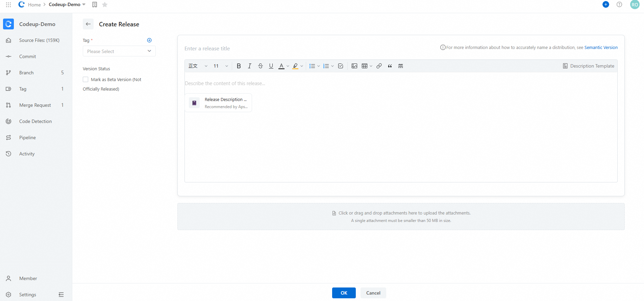The height and width of the screenshot is (301, 644).
Task: Apply highlight color with marker icon
Action: (x=295, y=66)
